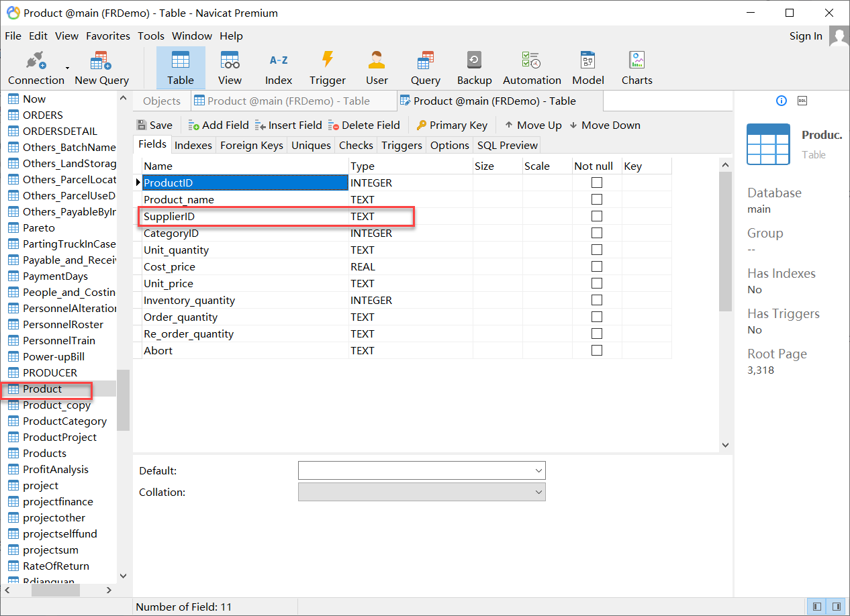
Task: Click Delete Field
Action: click(364, 125)
